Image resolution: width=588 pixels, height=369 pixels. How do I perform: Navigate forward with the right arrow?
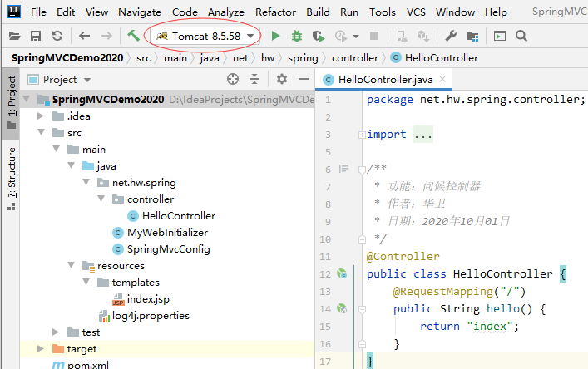pyautogui.click(x=107, y=36)
